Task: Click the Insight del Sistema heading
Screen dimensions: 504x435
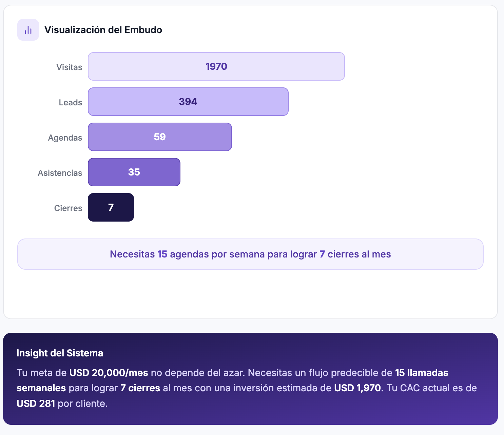Action: (x=60, y=353)
